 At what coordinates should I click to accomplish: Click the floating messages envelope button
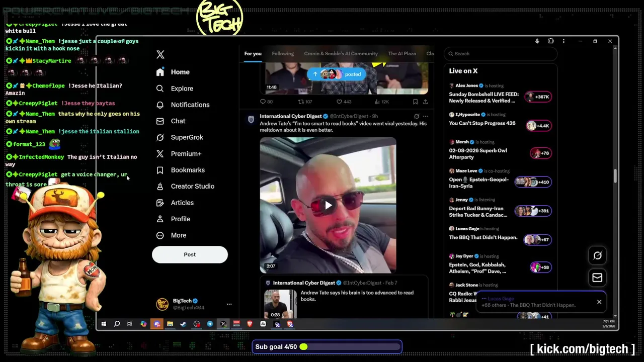point(597,278)
